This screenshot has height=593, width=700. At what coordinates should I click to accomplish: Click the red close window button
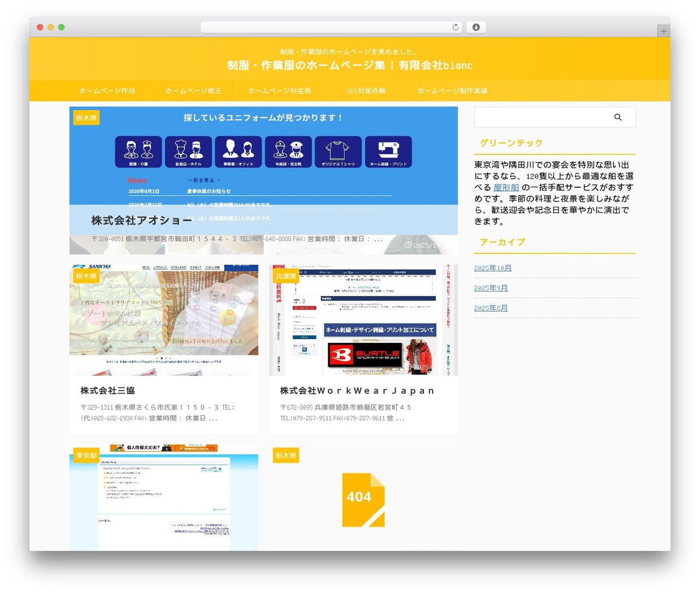point(40,27)
